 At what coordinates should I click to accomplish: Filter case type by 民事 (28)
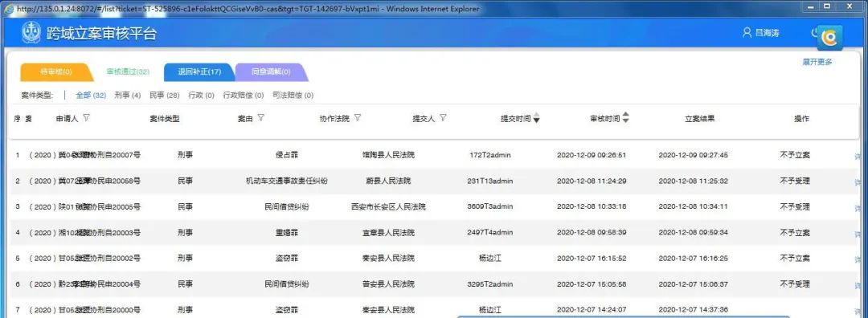165,95
